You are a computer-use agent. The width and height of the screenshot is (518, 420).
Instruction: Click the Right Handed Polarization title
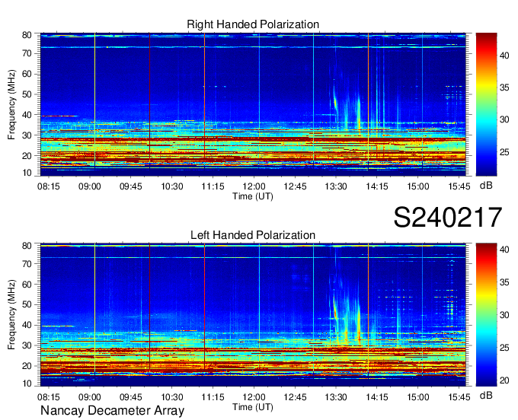(x=253, y=24)
